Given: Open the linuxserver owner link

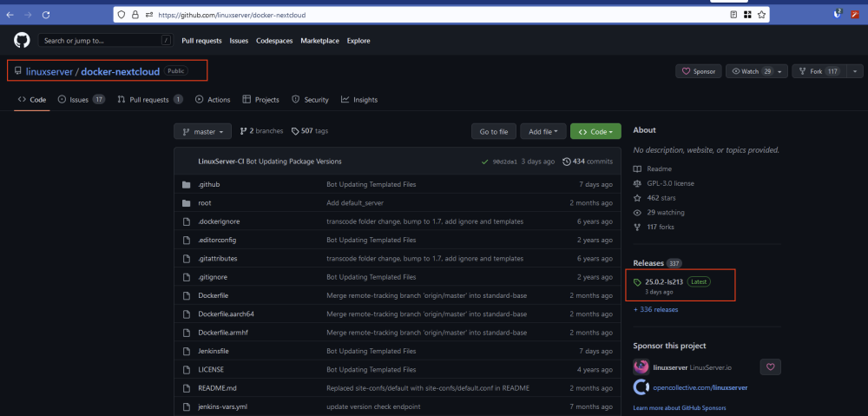Looking at the screenshot, I should click(x=49, y=71).
